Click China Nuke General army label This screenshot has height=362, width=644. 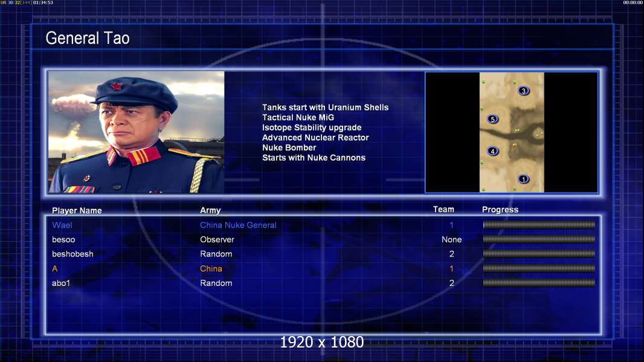(x=238, y=225)
